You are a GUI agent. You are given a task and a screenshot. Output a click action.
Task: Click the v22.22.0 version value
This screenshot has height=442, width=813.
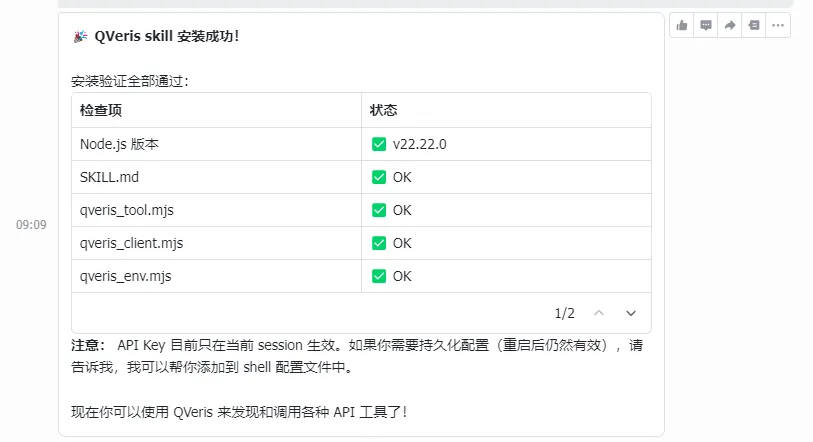tap(419, 144)
